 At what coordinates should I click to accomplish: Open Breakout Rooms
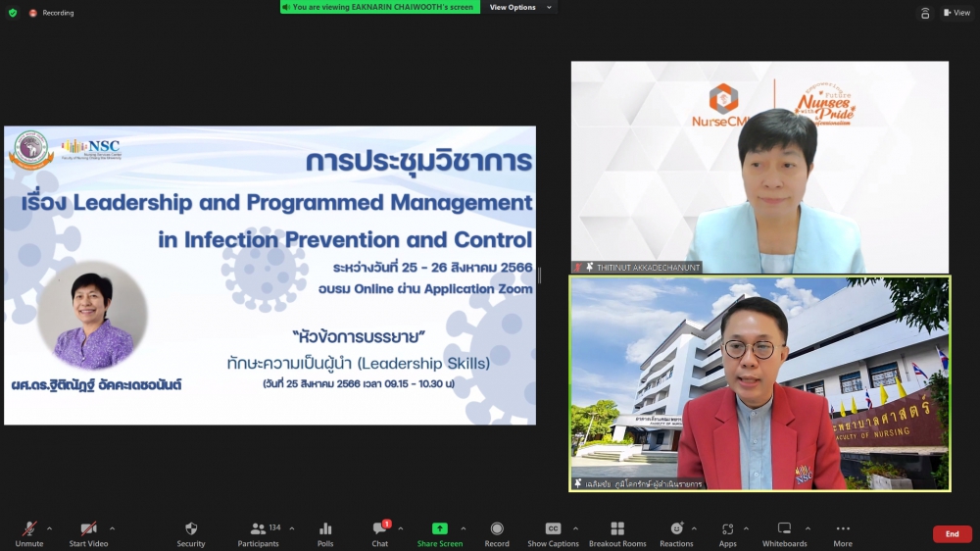(617, 533)
